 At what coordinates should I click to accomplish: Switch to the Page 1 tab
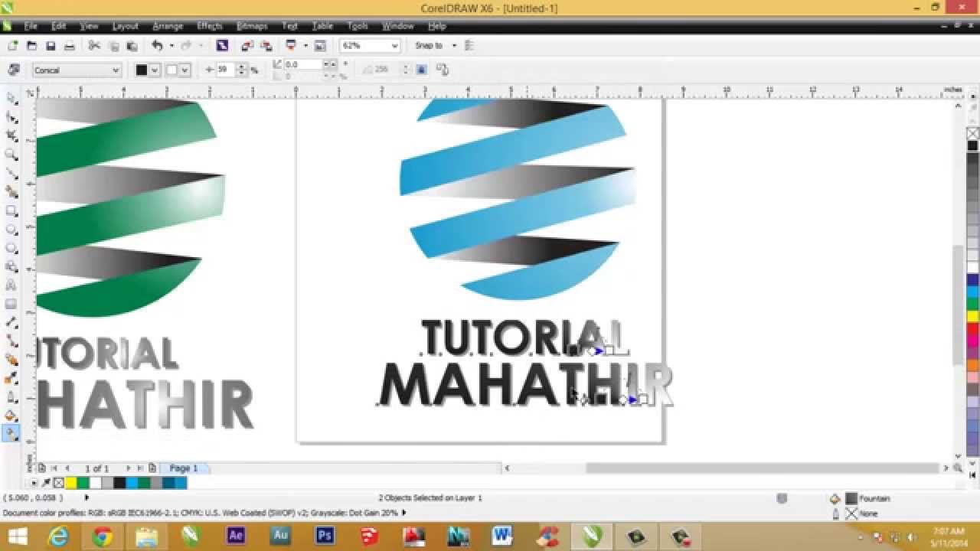click(184, 468)
